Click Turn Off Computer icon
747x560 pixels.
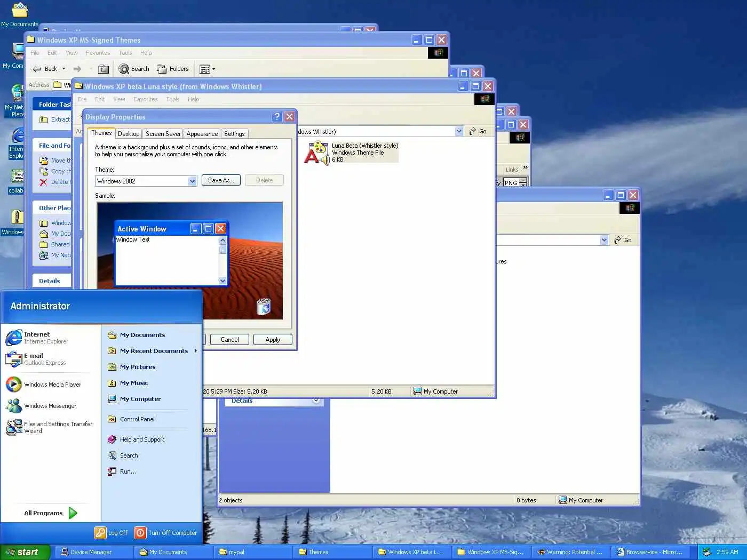tap(140, 532)
